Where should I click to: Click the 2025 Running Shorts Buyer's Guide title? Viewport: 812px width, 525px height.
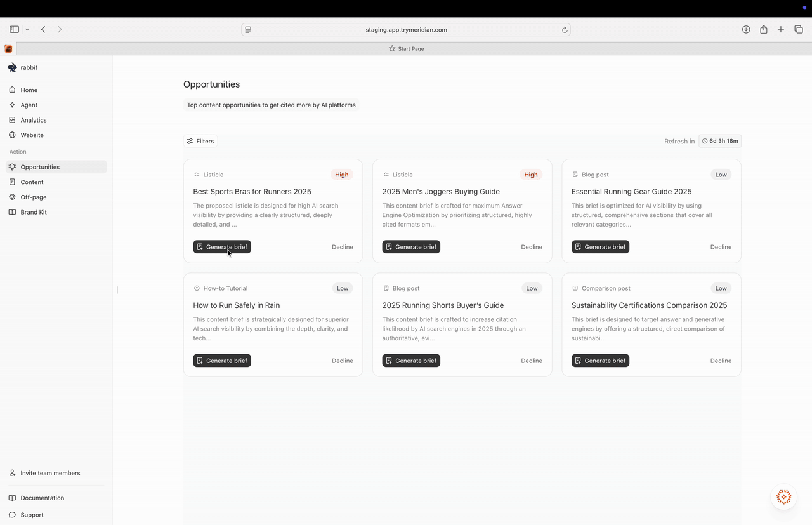tap(443, 305)
